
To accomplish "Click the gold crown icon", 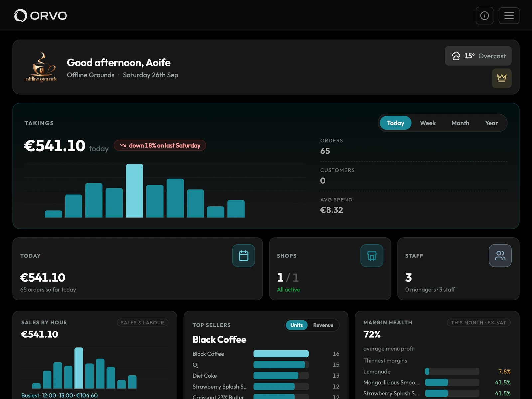I will click(501, 78).
